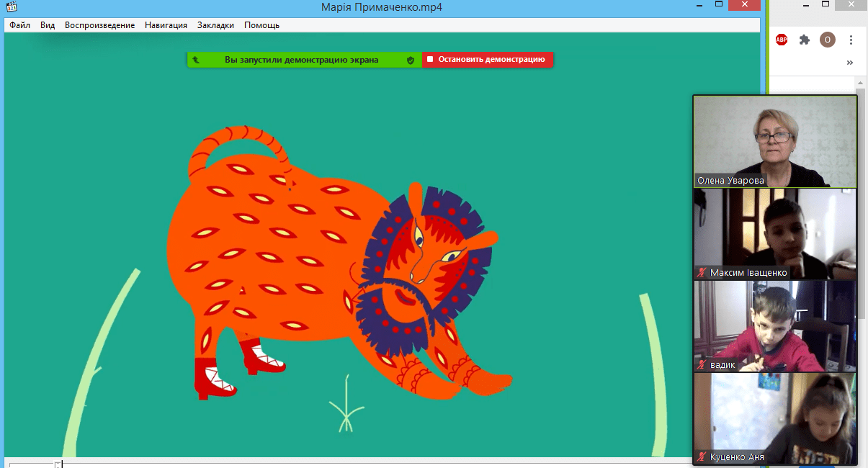
Task: Select вадик video thumbnail
Action: (x=775, y=326)
